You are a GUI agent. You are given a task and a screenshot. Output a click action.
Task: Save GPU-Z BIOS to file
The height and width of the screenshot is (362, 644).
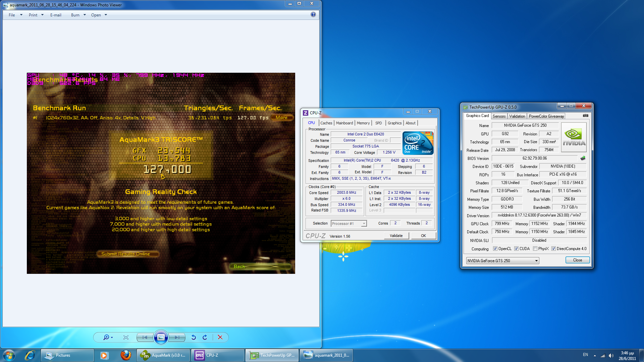[583, 158]
